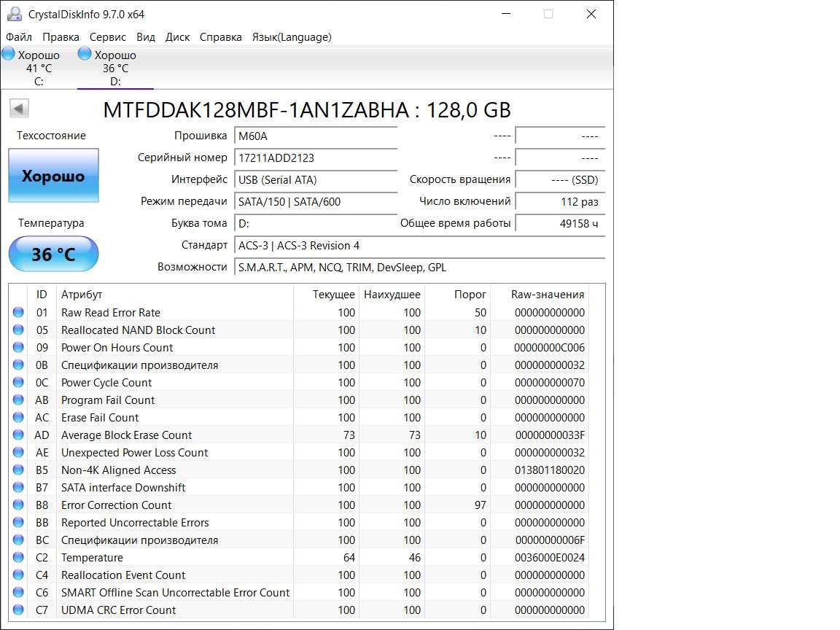Click the ID column header

coord(42,295)
